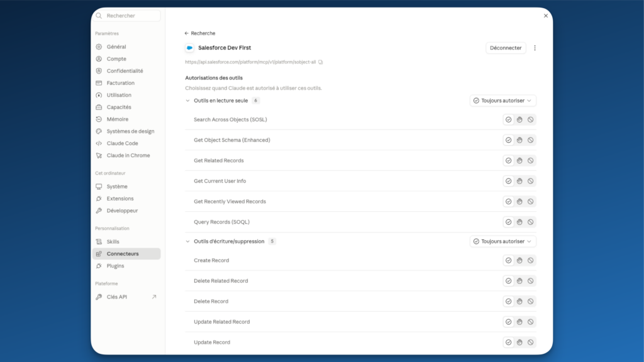Collapse the Outils d'écriture/suppression section

[187, 241]
